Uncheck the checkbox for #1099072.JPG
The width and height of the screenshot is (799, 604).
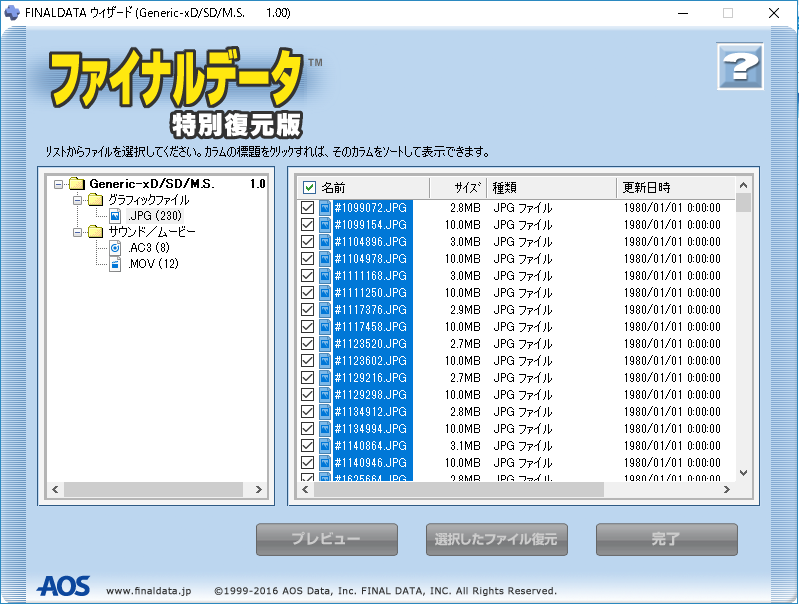point(307,208)
